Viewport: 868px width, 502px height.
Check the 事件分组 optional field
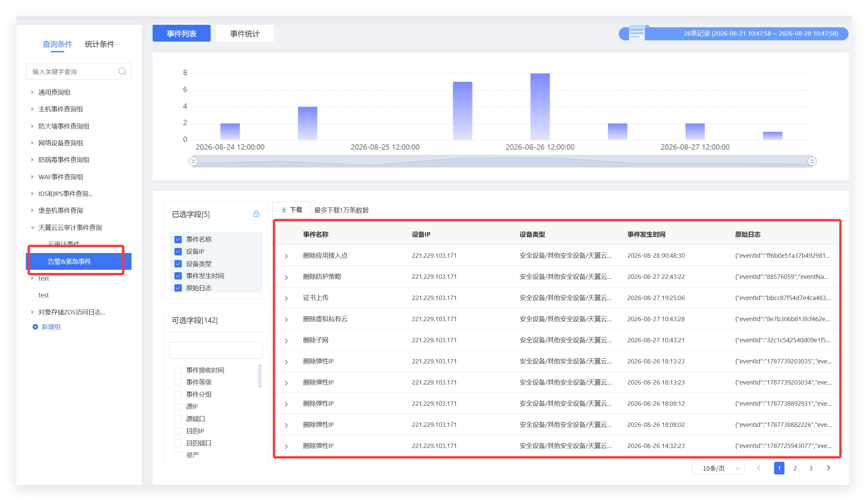coord(178,394)
